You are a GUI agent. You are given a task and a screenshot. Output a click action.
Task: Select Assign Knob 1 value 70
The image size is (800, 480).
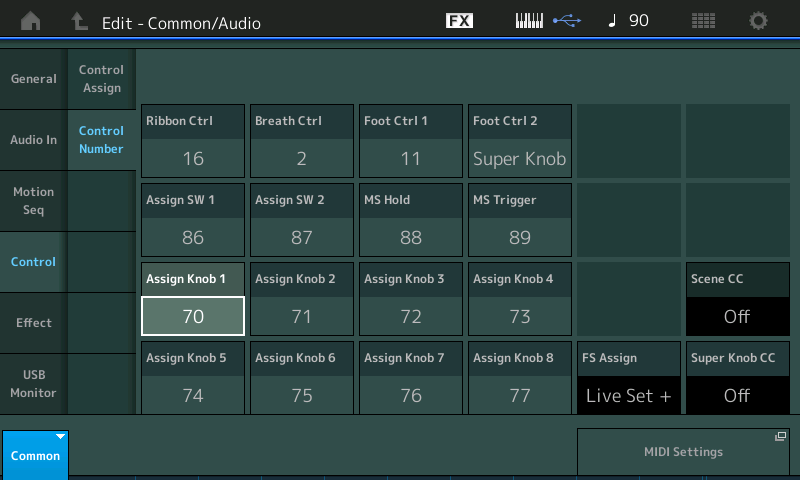(x=193, y=316)
